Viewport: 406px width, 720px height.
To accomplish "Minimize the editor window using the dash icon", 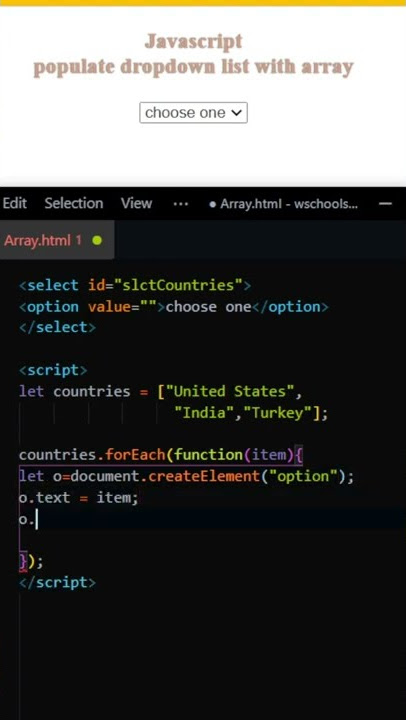I will pos(386,204).
